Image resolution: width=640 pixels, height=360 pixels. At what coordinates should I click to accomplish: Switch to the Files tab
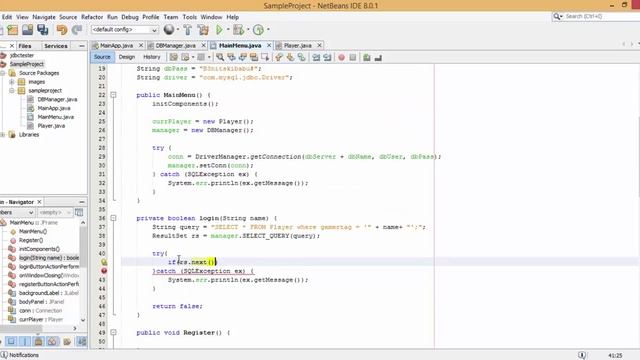[x=25, y=46]
